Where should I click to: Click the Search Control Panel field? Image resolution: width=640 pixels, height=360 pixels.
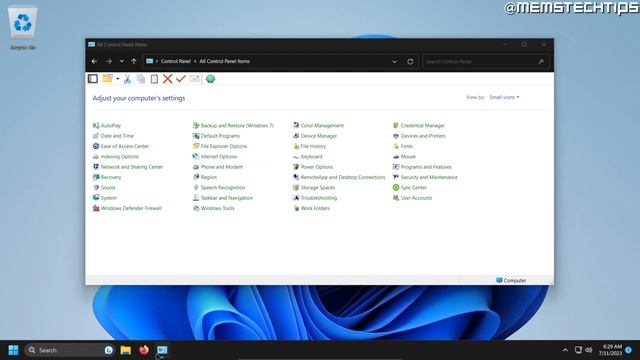486,62
